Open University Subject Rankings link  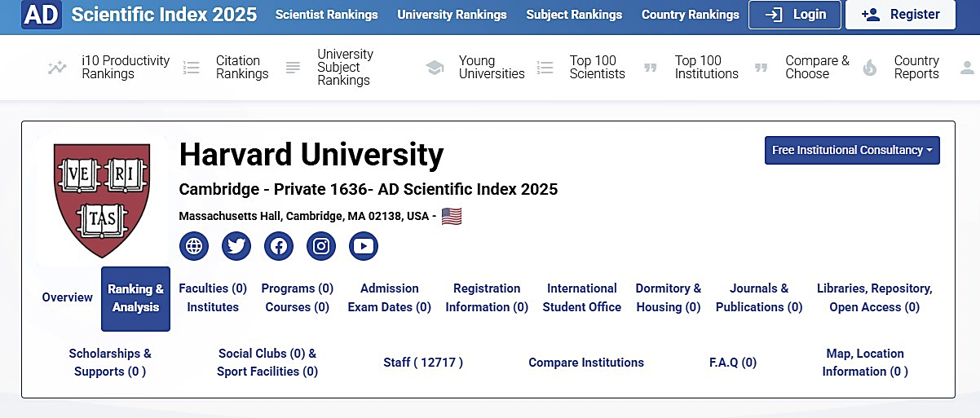tap(345, 68)
